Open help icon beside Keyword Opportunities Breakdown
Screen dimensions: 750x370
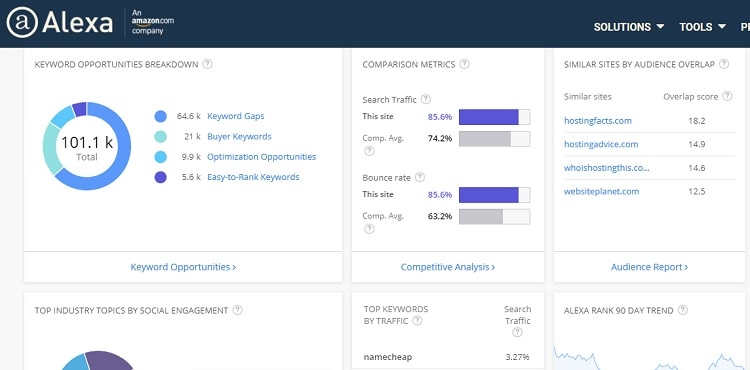pos(207,64)
